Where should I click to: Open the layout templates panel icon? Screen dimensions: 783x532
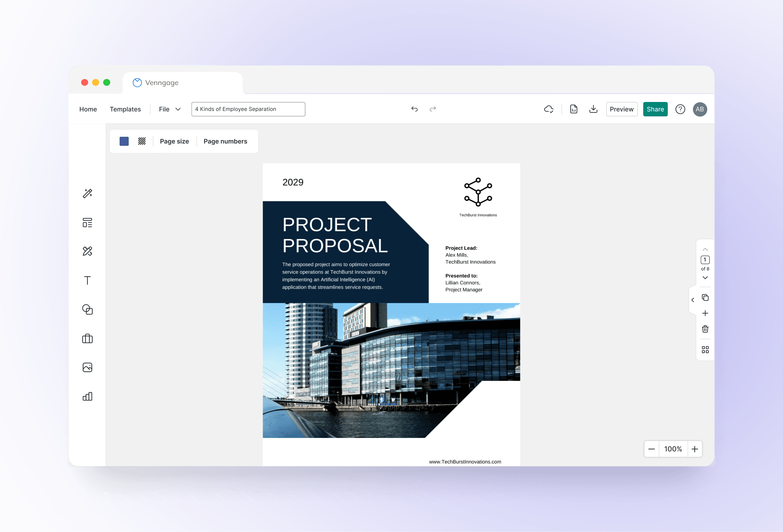87,222
